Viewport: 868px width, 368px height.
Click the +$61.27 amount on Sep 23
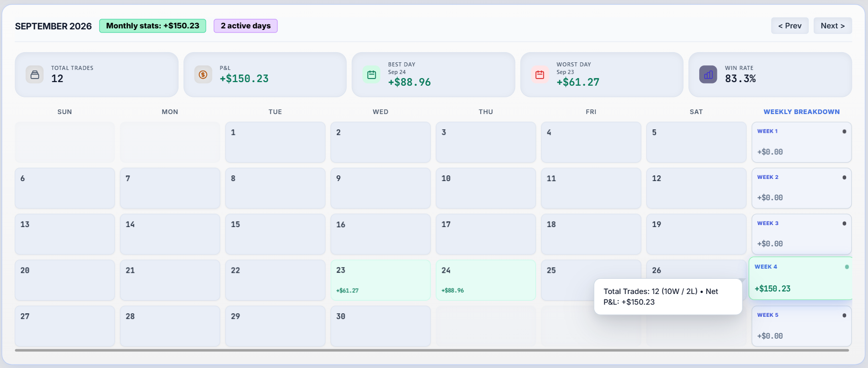coord(347,290)
